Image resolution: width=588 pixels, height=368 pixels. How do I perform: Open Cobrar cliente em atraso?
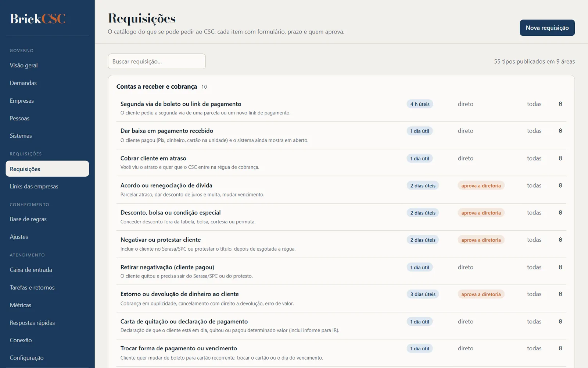click(341, 163)
